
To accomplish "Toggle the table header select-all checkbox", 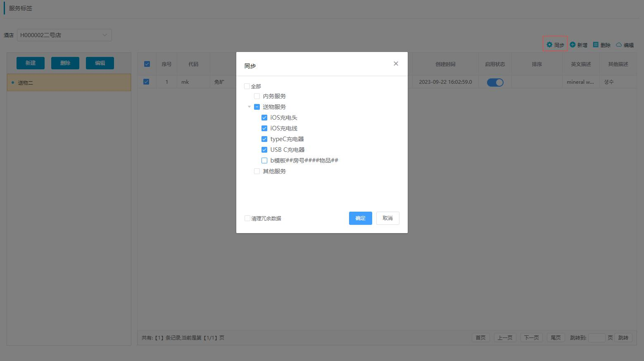I will (147, 64).
